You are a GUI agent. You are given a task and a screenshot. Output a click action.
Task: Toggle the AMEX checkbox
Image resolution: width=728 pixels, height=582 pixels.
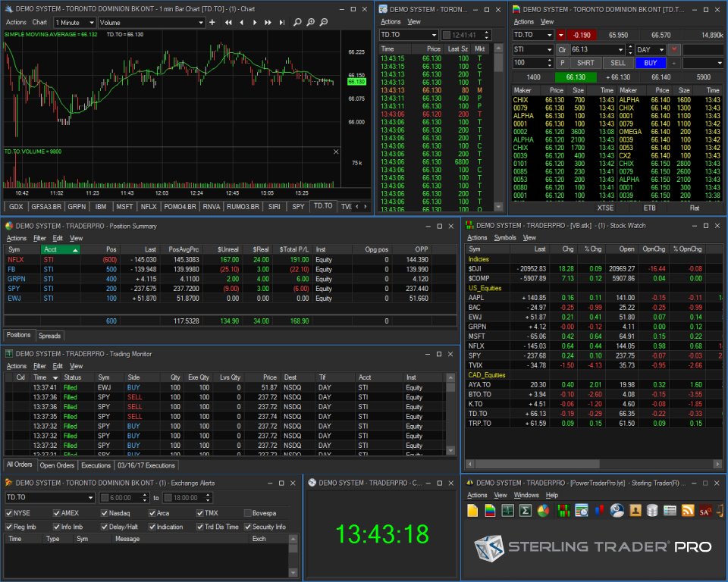57,513
